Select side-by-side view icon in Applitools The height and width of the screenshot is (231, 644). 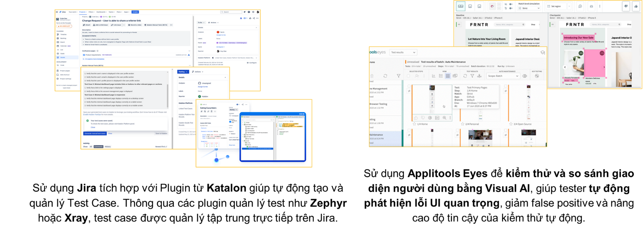(x=461, y=6)
